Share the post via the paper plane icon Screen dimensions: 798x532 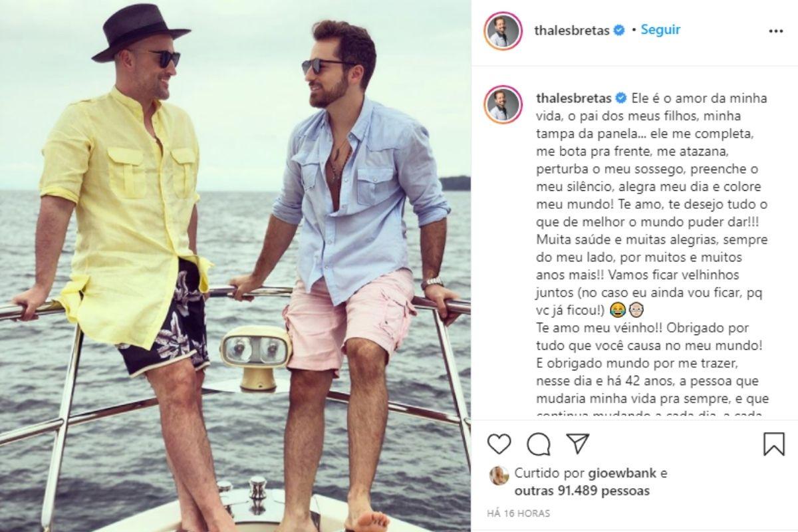[577, 444]
